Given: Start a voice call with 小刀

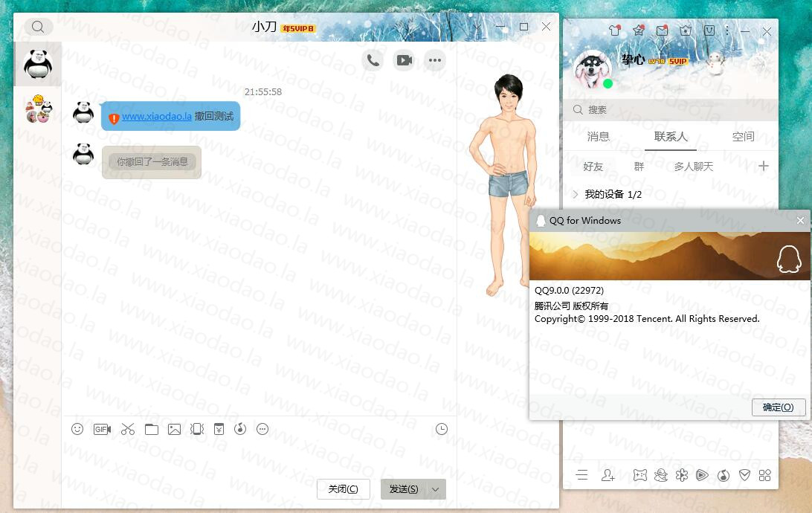Looking at the screenshot, I should point(373,60).
